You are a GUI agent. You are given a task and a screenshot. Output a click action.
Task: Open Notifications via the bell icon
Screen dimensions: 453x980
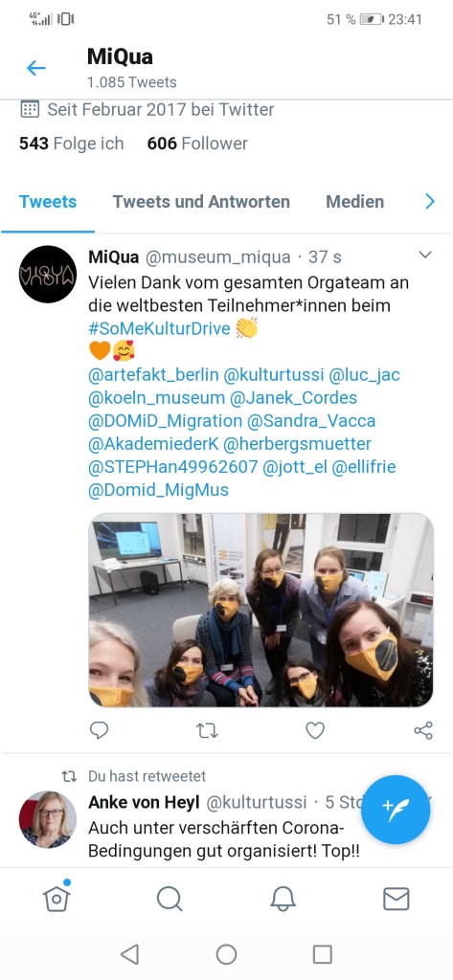pos(283,900)
